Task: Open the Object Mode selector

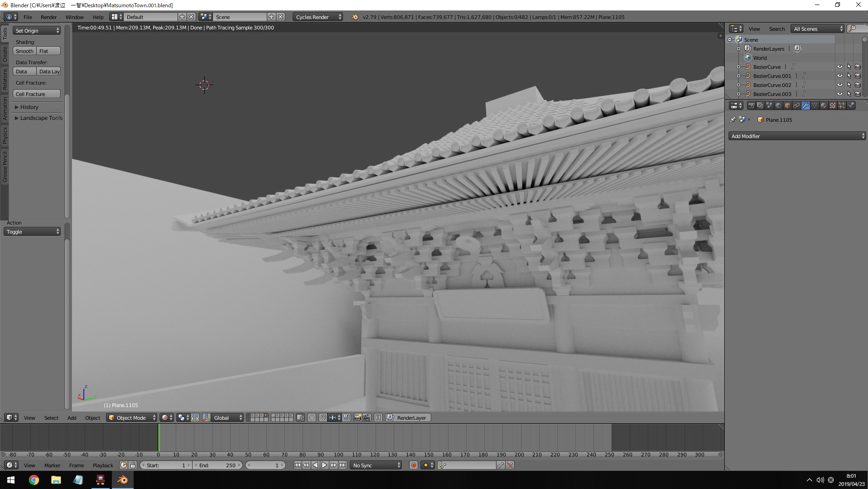Action: click(x=131, y=417)
